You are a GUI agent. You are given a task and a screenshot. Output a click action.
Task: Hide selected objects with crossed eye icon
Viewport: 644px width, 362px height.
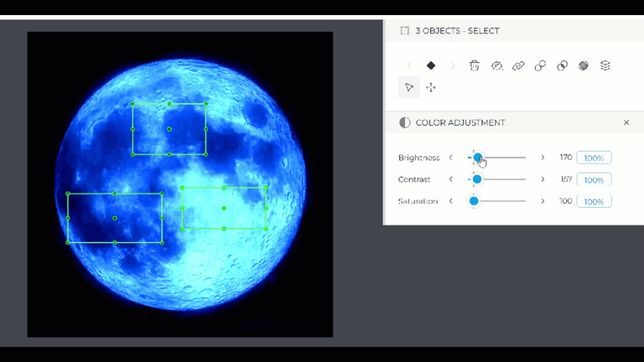496,65
